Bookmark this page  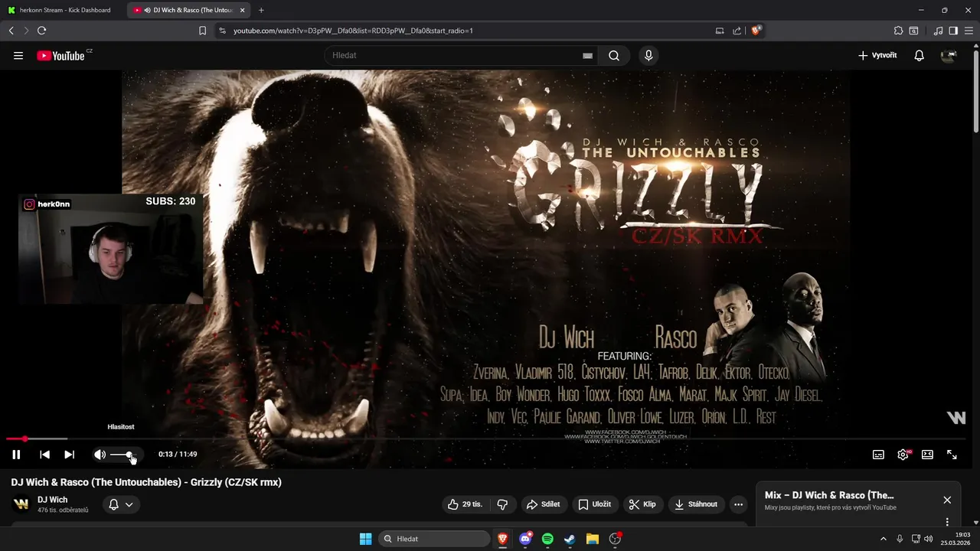[203, 31]
